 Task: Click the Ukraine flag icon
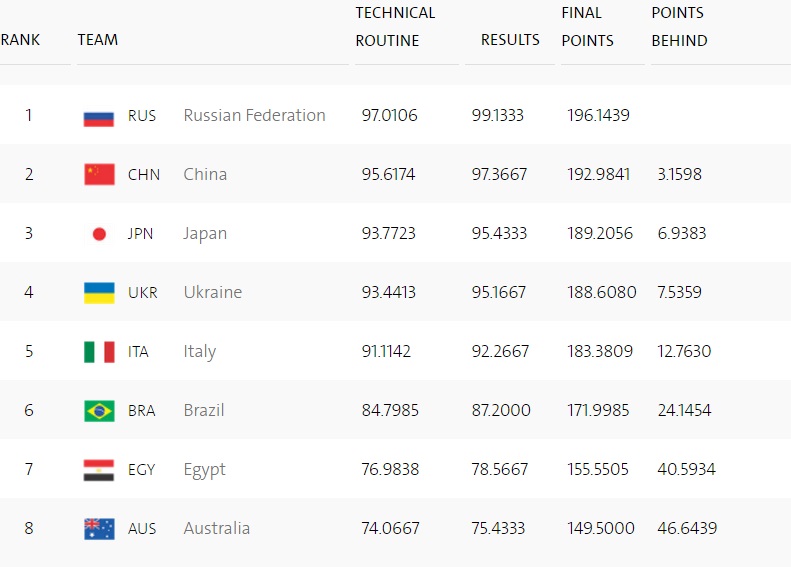coord(99,293)
